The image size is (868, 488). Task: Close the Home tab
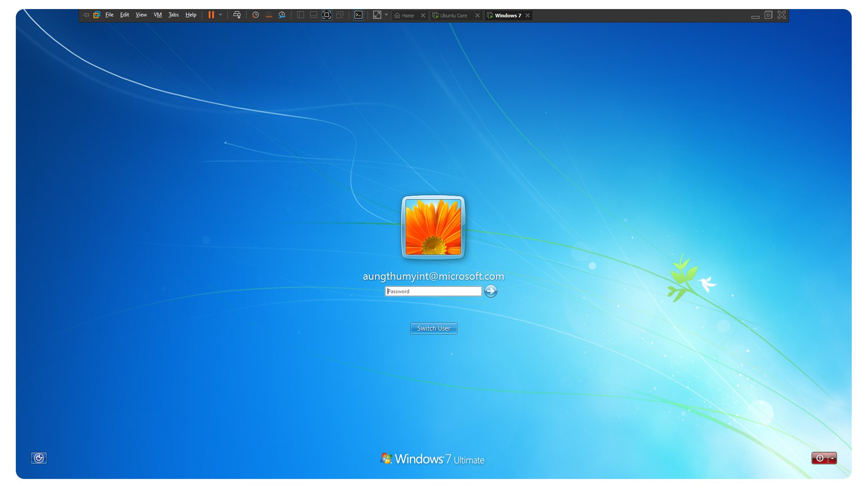coord(423,15)
